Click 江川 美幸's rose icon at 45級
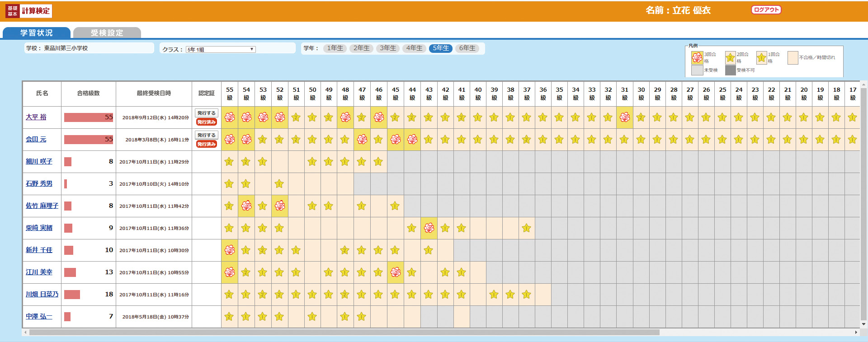This screenshot has height=342, width=868. (396, 272)
